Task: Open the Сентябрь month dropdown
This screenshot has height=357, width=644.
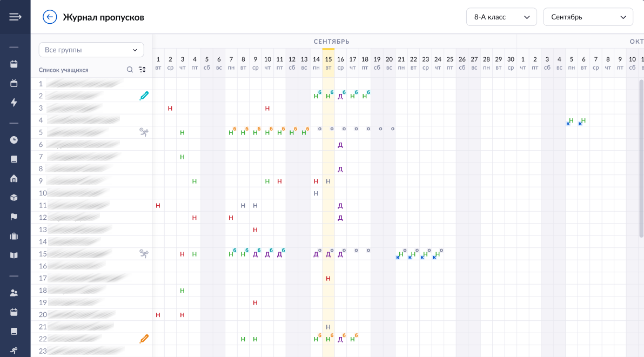Action: (588, 17)
